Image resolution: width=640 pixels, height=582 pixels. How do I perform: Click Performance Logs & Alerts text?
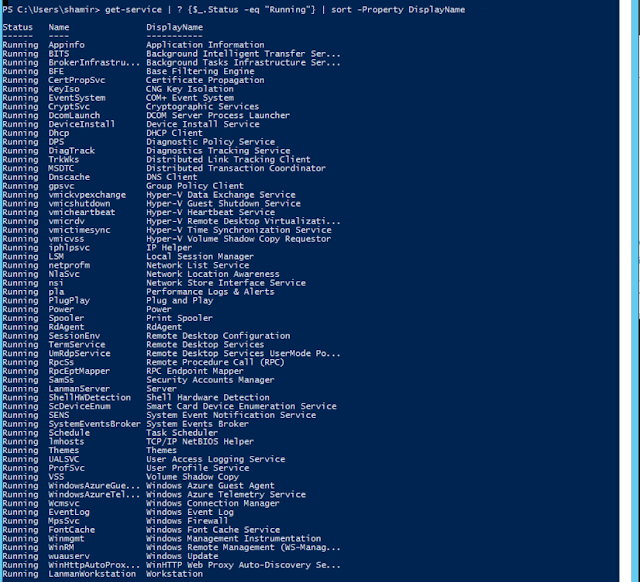click(210, 292)
